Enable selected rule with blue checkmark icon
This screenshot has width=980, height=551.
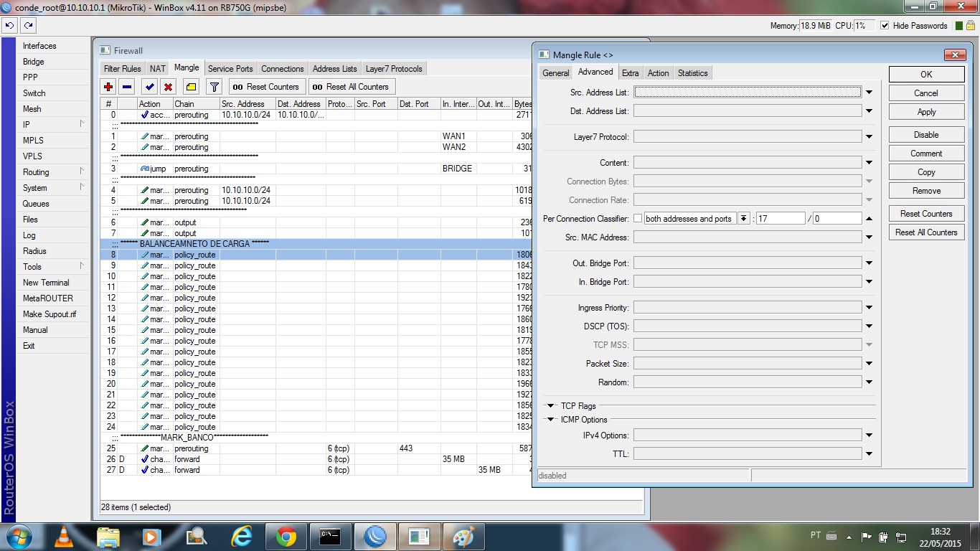coord(149,87)
